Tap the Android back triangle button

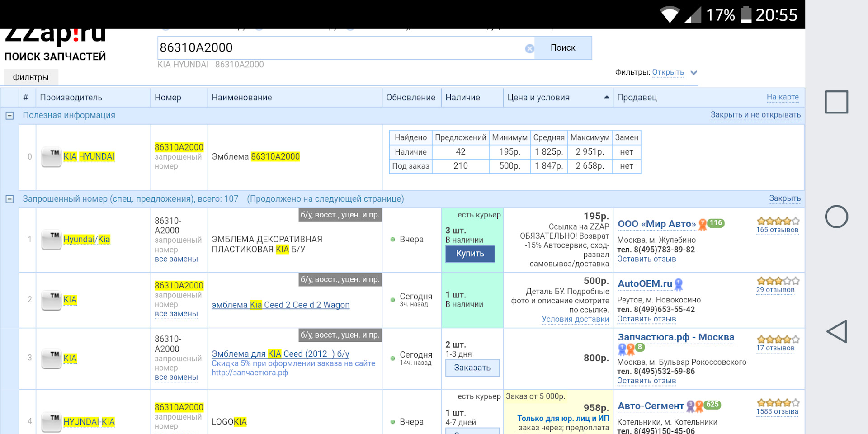point(836,331)
